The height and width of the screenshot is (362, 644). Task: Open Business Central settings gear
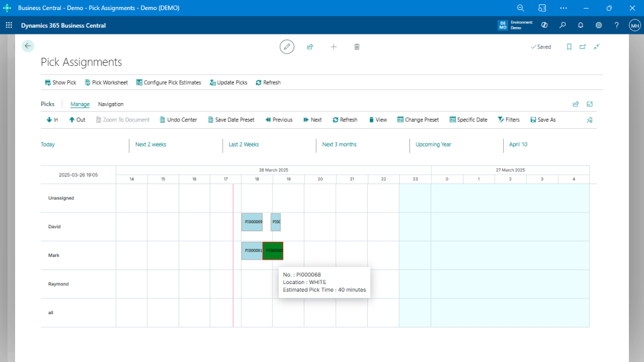[599, 25]
